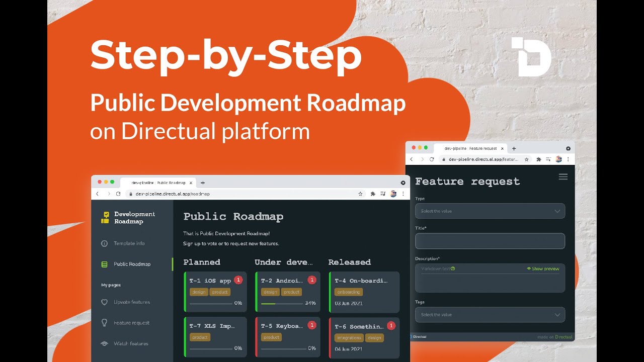The image size is (644, 362).
Task: Click the T-7 XLS progress bar
Action: pos(211,348)
